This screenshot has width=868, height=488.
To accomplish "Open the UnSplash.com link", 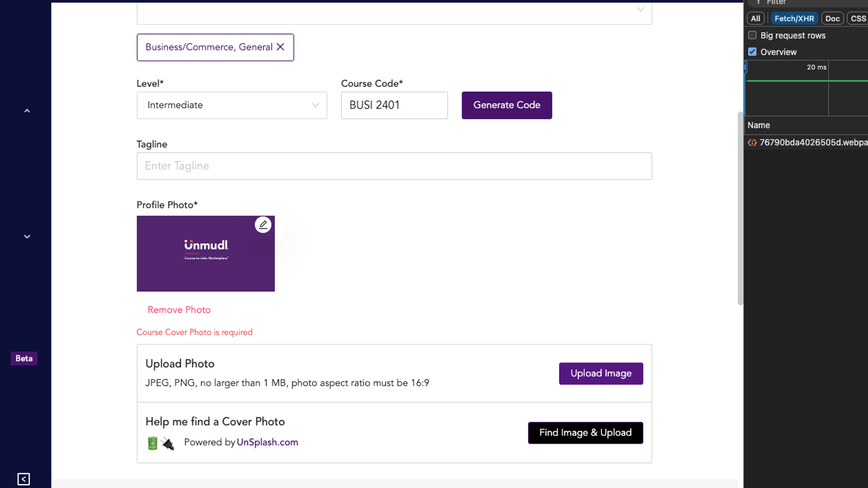I will coord(267,442).
